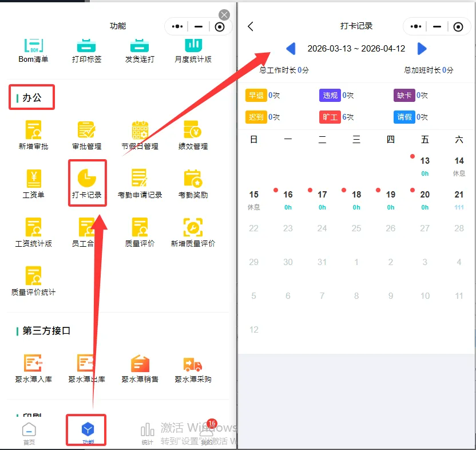Click the back chevron in 打卡记录
Viewport: 476px width, 450px height.
251,26
